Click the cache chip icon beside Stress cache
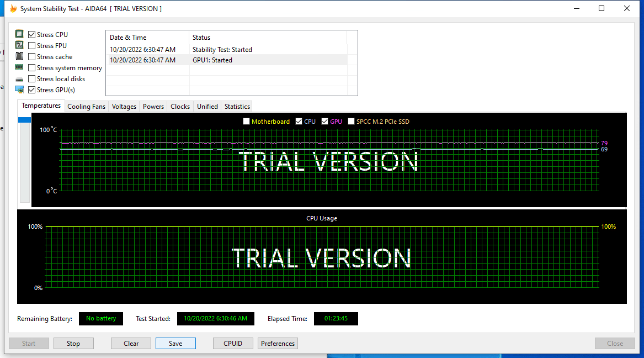This screenshot has width=644, height=358. click(19, 56)
